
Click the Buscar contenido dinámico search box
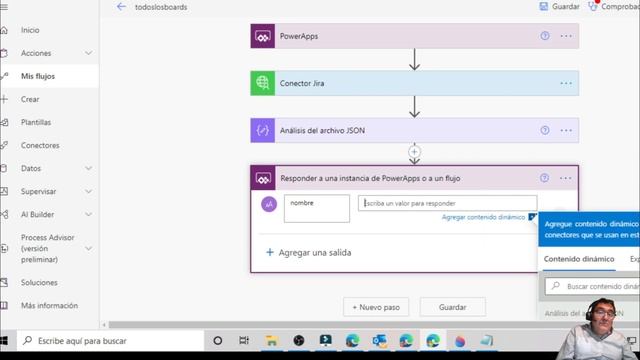[x=593, y=286]
